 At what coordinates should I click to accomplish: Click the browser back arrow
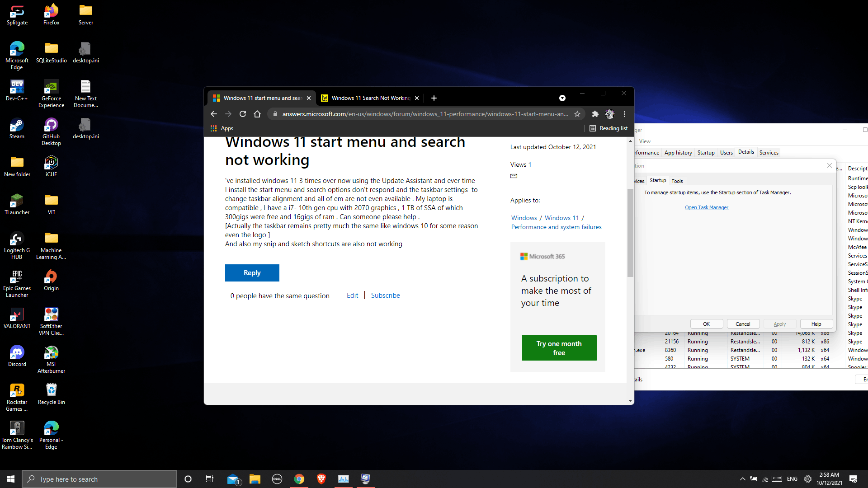tap(214, 114)
